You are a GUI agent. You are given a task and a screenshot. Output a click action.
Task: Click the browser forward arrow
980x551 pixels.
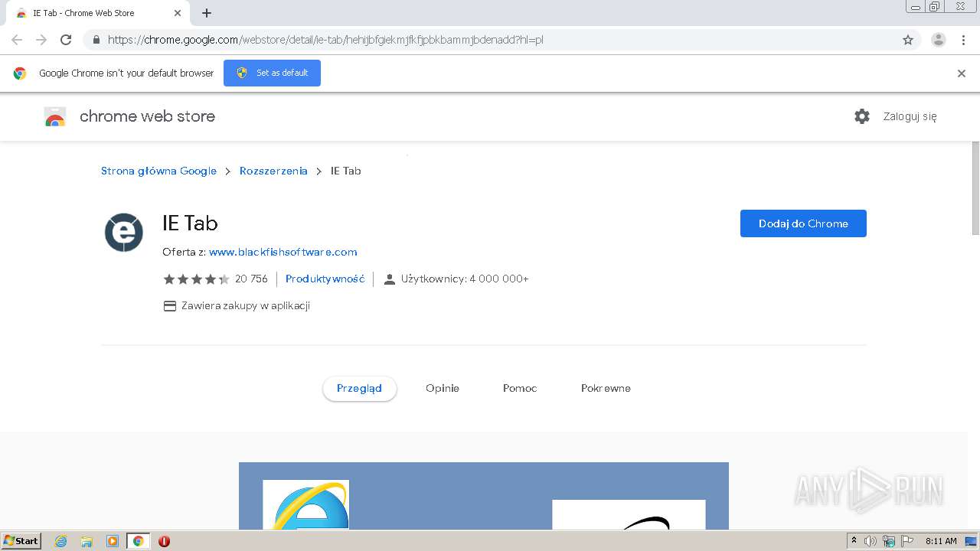pos(41,40)
